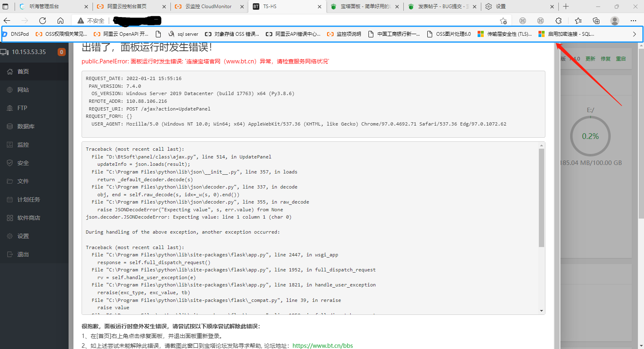
Task: Open the sql server bookmark
Action: coord(183,34)
